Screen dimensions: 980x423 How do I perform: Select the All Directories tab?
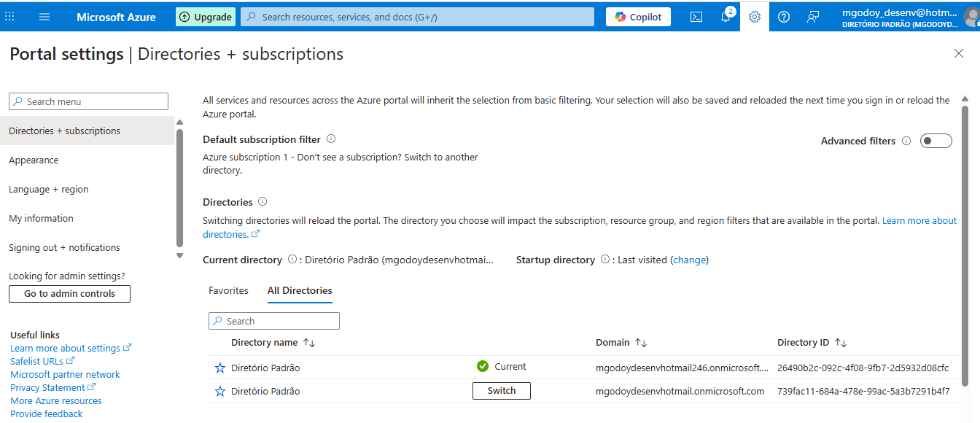[x=300, y=290]
